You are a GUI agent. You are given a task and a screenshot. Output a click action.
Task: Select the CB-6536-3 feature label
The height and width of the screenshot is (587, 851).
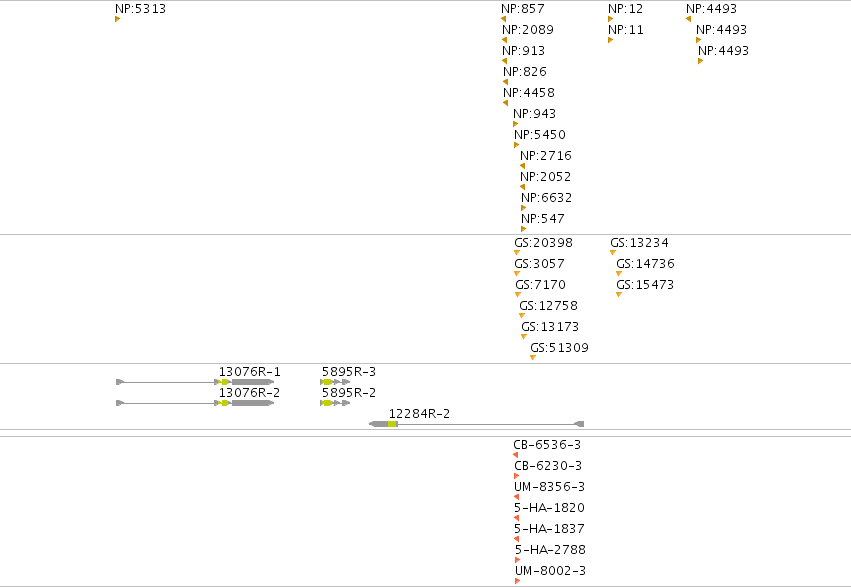point(547,445)
